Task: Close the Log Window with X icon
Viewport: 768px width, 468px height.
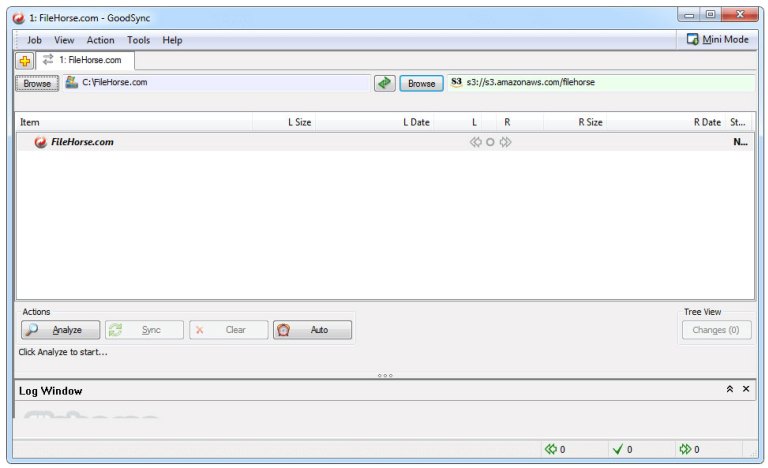Action: click(x=746, y=389)
